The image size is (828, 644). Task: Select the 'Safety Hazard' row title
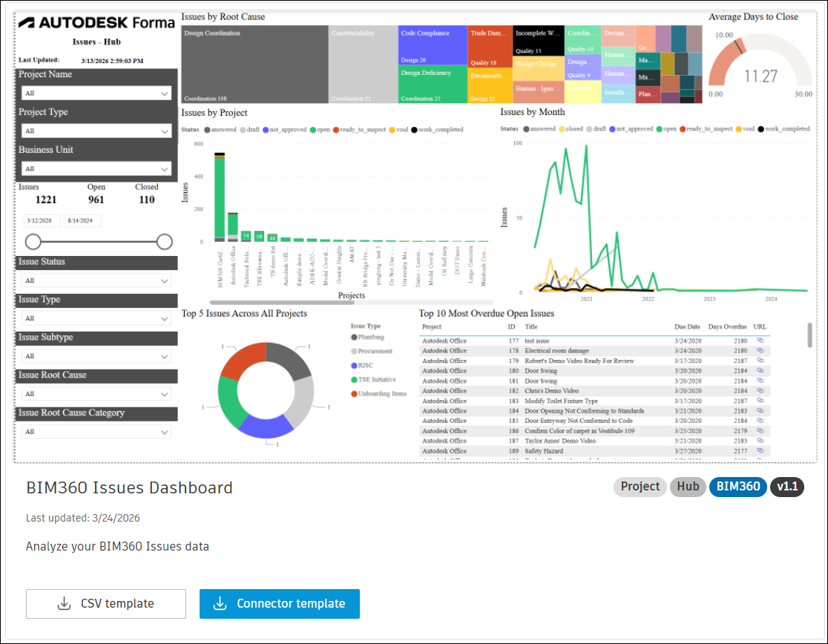pos(544,451)
